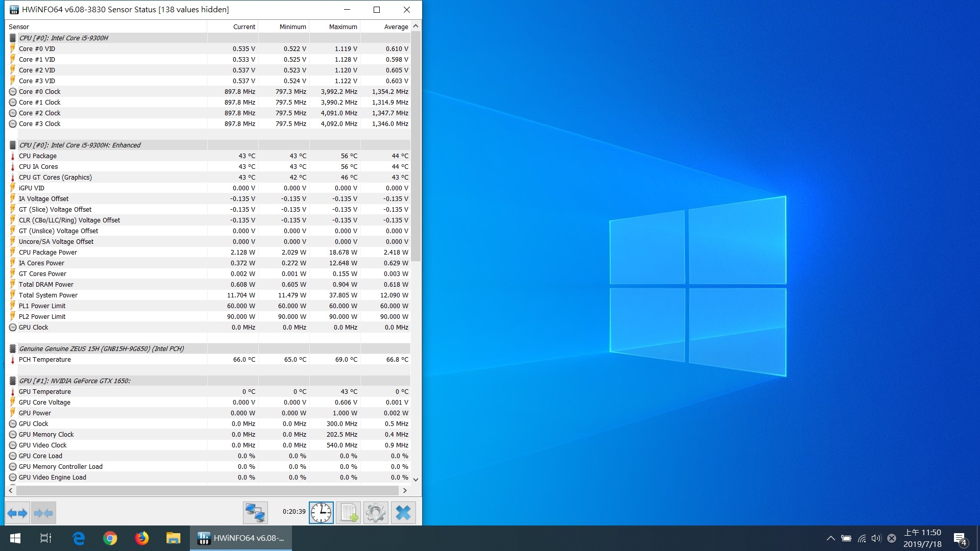Image resolution: width=980 pixels, height=551 pixels.
Task: Select the PL1 Power Limit row
Action: tap(208, 306)
